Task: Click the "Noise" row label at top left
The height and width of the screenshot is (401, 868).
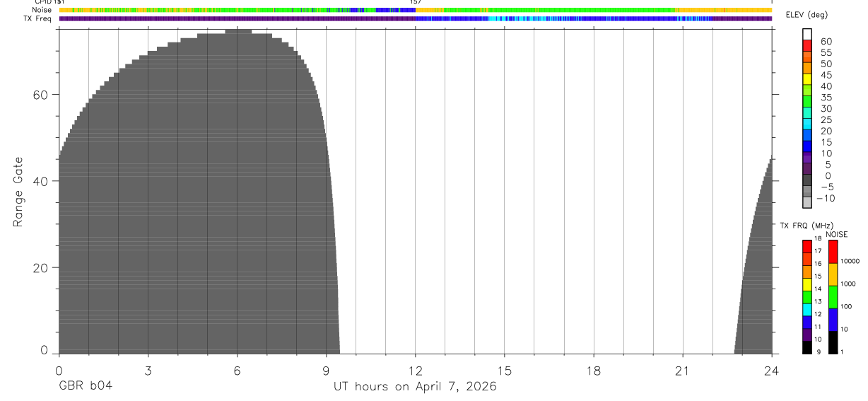Action: tap(41, 11)
